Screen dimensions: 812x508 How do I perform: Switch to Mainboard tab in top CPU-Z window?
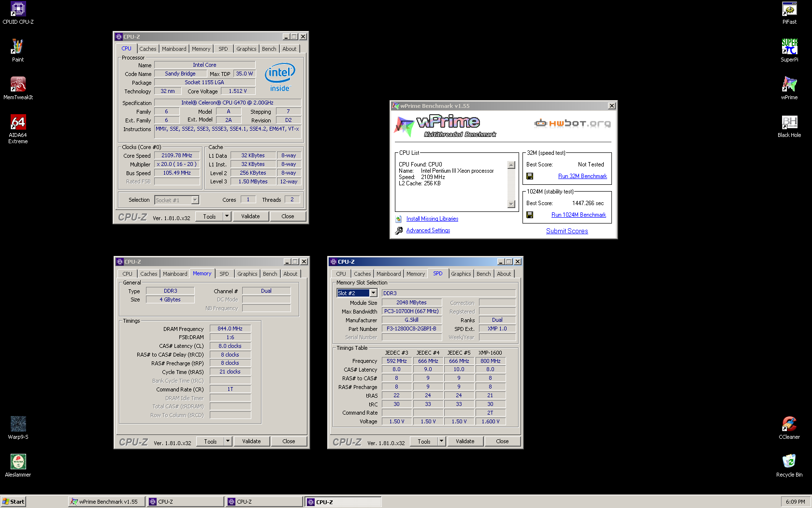point(174,49)
